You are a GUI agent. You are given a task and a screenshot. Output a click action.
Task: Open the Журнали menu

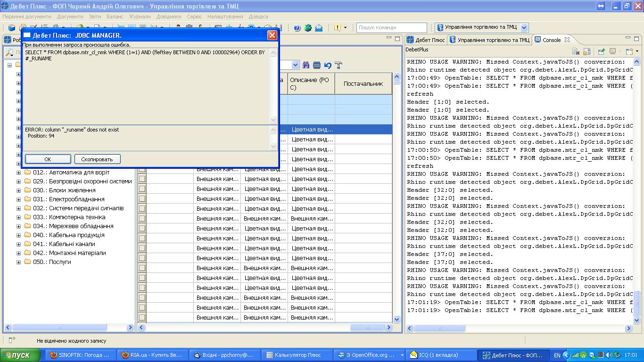coord(140,16)
